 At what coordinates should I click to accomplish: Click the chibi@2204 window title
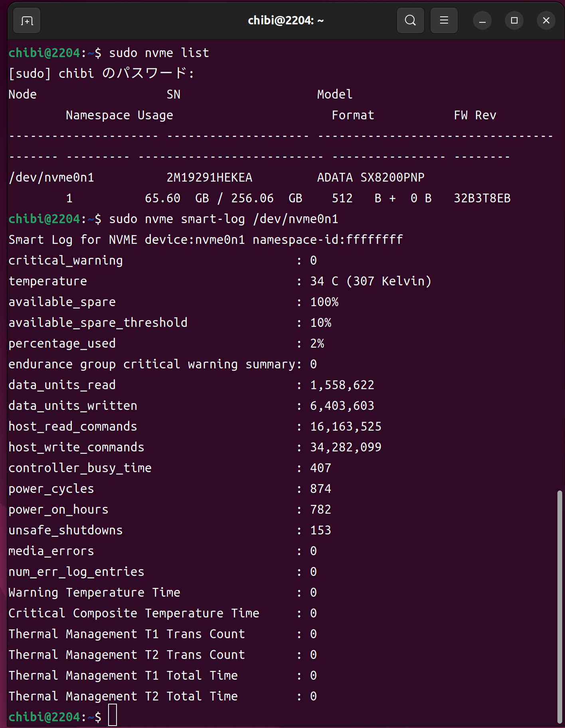point(286,20)
